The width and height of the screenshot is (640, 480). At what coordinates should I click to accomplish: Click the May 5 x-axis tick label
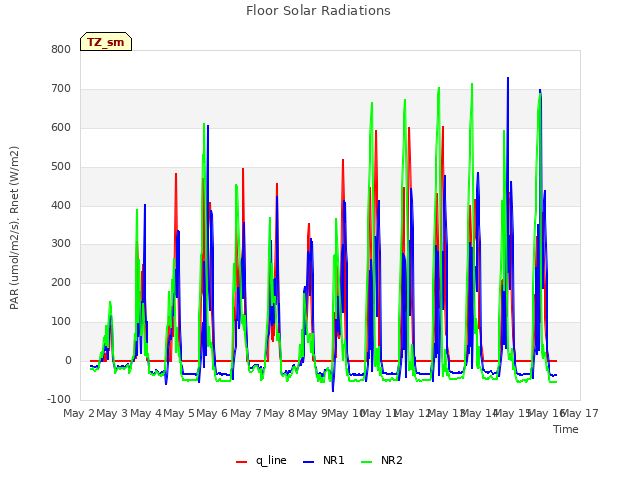(x=179, y=413)
